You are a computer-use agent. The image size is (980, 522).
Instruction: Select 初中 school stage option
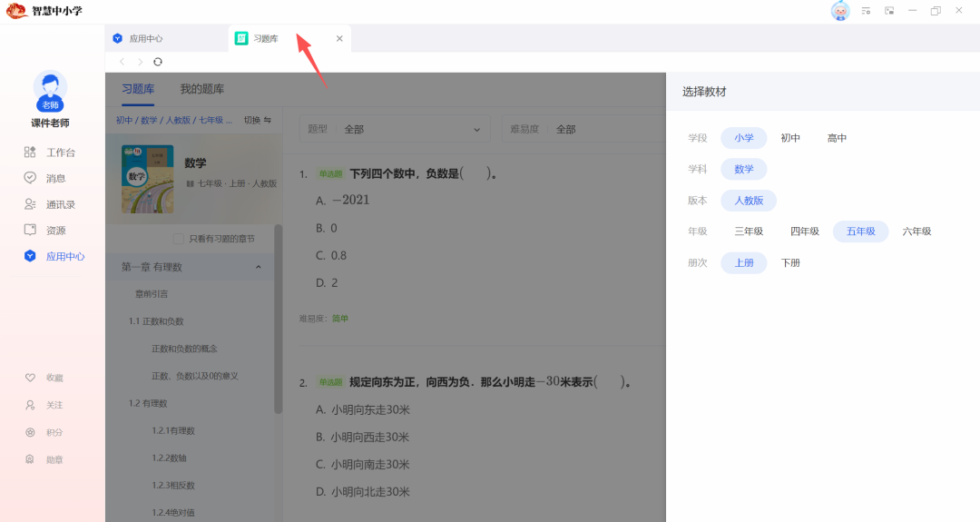(x=790, y=138)
